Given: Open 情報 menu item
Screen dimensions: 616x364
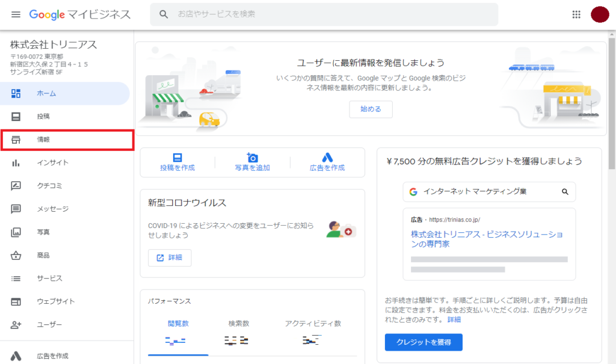Looking at the screenshot, I should pyautogui.click(x=67, y=140).
